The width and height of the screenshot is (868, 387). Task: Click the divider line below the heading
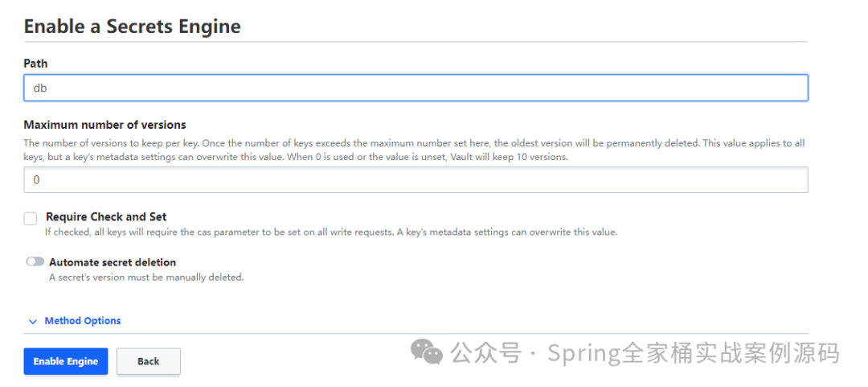416,42
